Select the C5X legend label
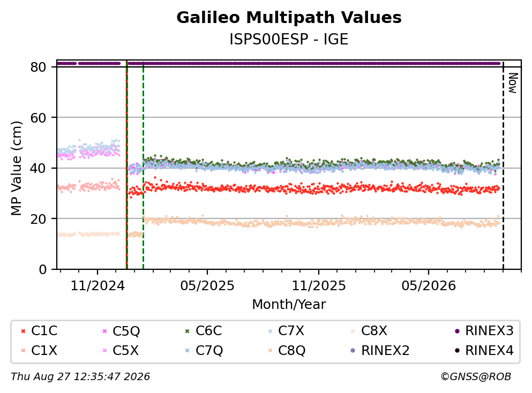 [x=126, y=350]
